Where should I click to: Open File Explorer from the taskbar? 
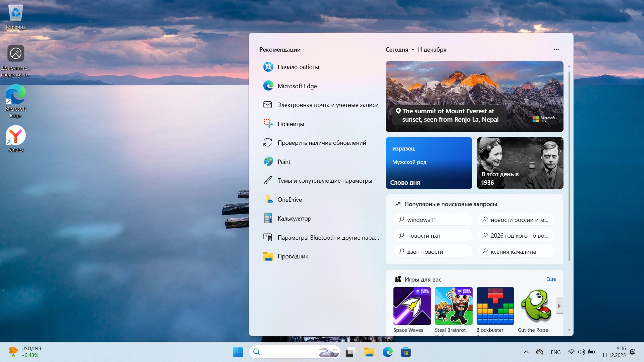pyautogui.click(x=369, y=352)
